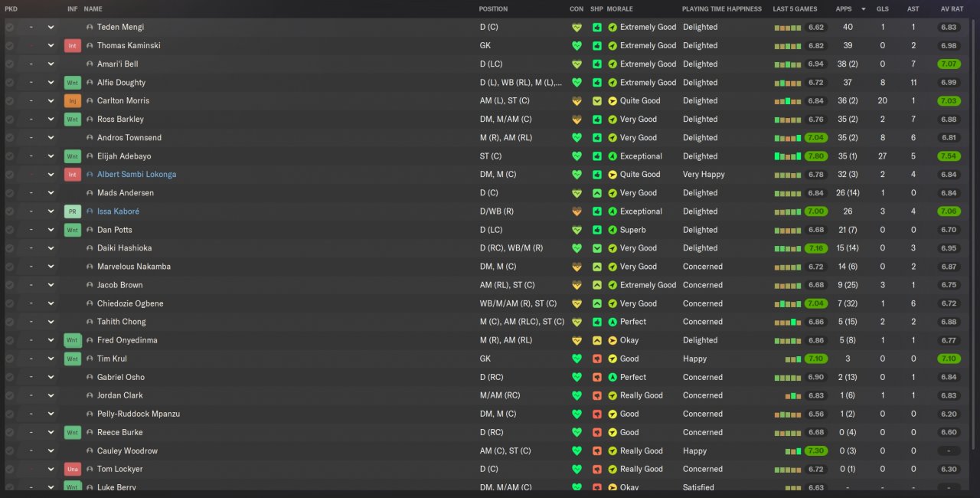Sort by the APPS column header
The image size is (980, 498).
[844, 9]
